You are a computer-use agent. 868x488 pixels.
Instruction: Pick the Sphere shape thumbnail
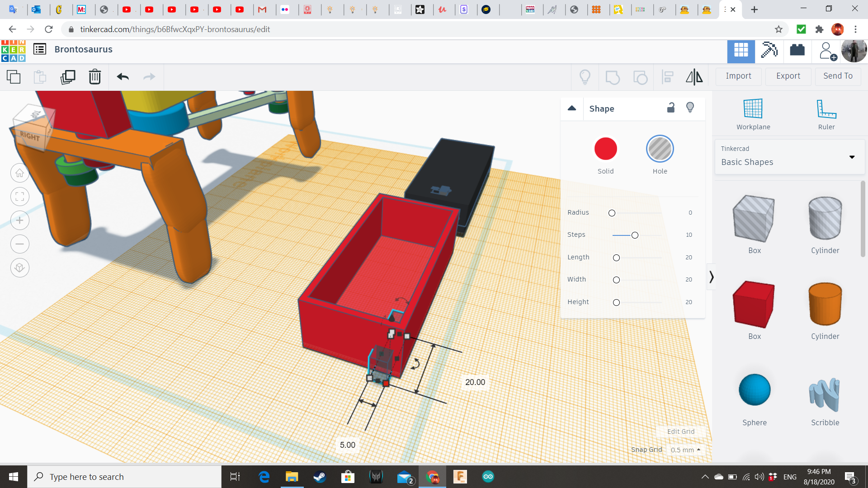click(x=754, y=390)
